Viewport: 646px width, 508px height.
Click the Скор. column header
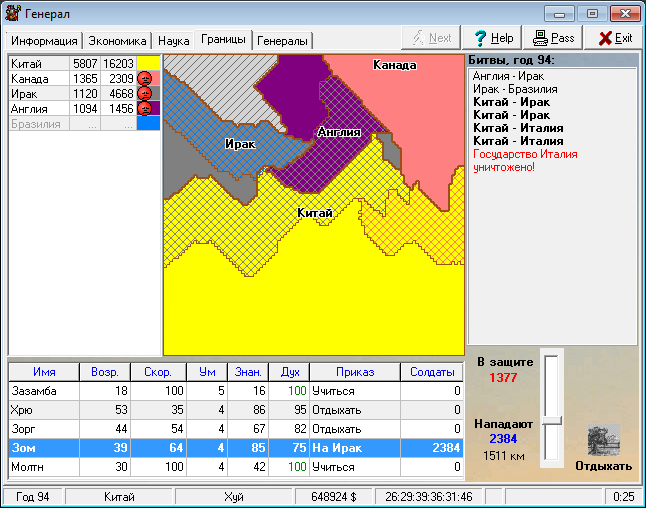[x=158, y=372]
